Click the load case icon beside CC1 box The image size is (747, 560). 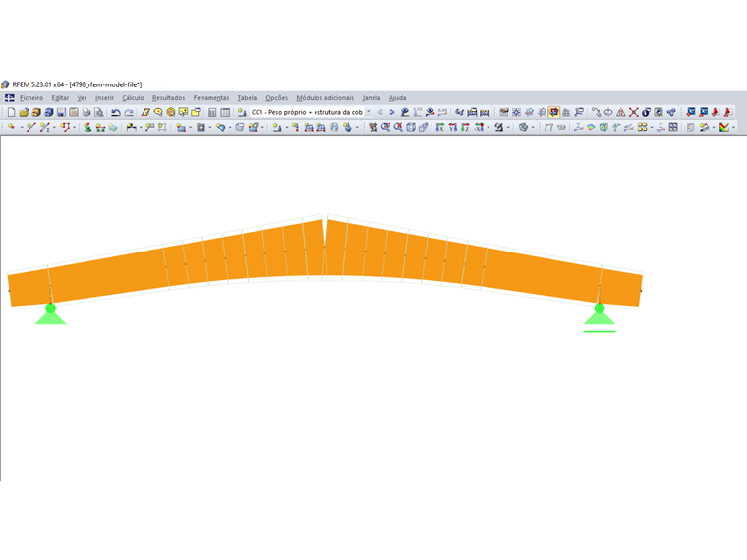(x=242, y=112)
